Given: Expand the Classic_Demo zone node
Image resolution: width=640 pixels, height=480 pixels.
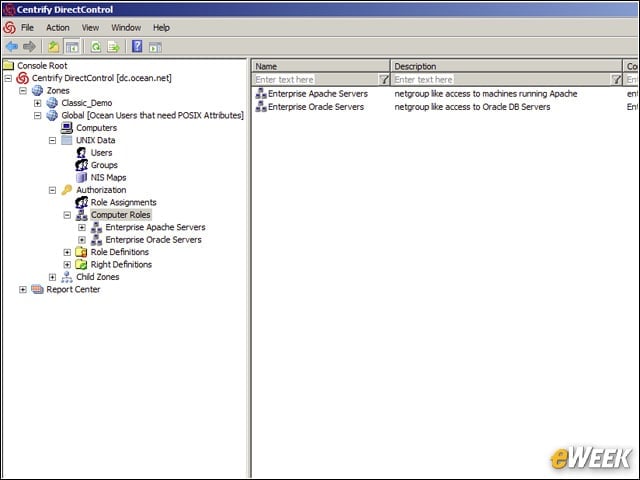Looking at the screenshot, I should pyautogui.click(x=38, y=103).
